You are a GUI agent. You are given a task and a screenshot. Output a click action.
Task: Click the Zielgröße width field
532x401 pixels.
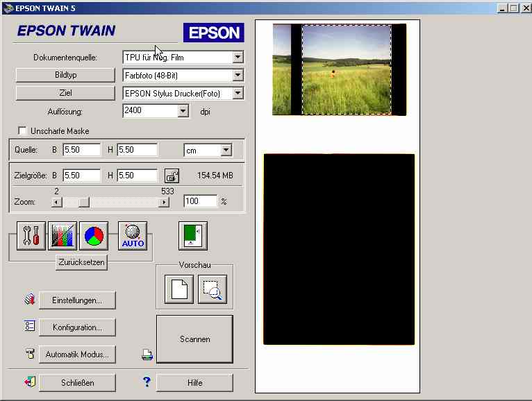point(82,176)
